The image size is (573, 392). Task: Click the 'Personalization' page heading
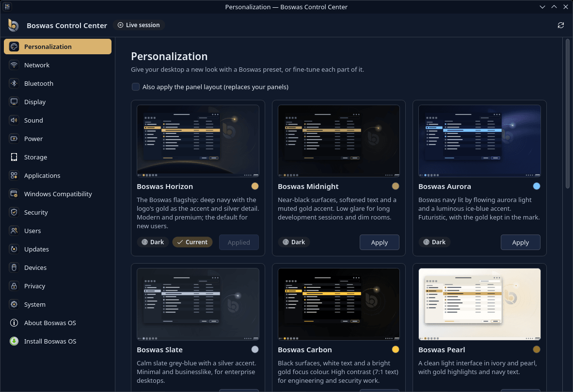click(x=169, y=56)
